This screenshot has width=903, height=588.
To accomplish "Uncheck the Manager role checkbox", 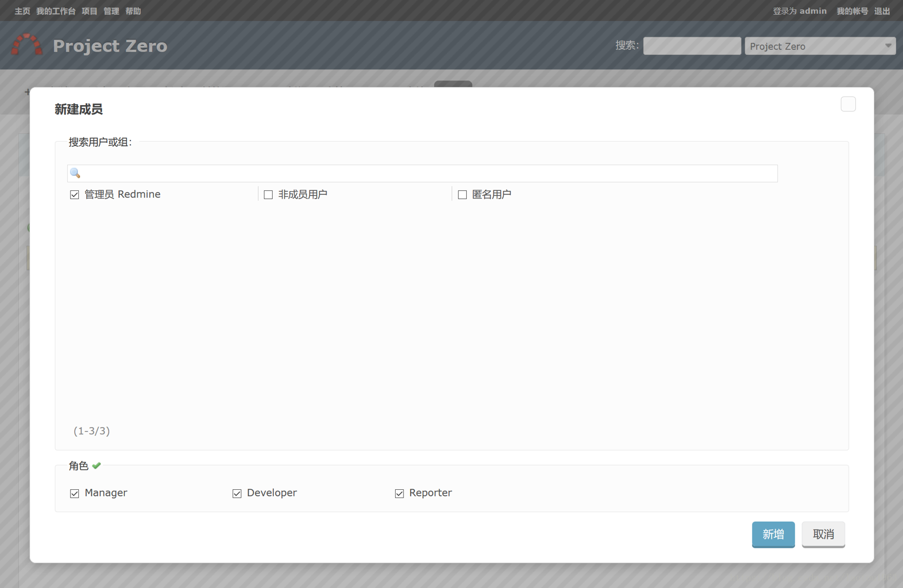I will point(75,493).
